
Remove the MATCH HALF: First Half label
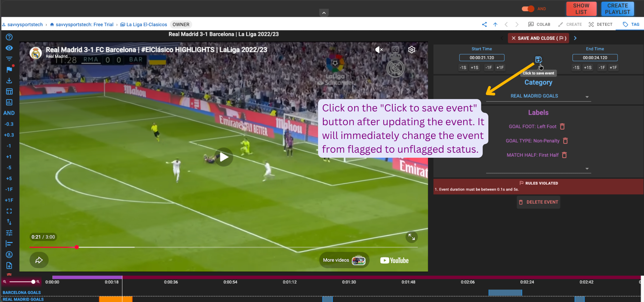tap(564, 155)
